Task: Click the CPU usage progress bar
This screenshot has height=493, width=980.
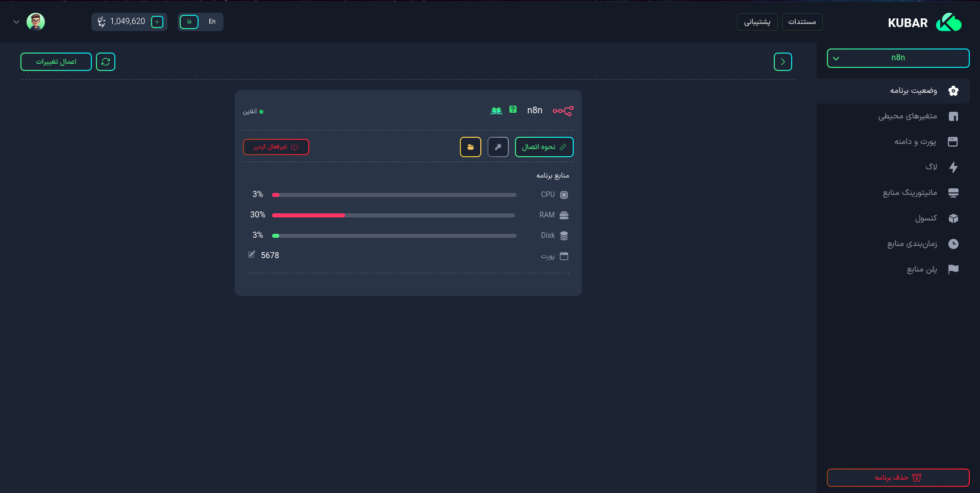Action: click(x=394, y=195)
